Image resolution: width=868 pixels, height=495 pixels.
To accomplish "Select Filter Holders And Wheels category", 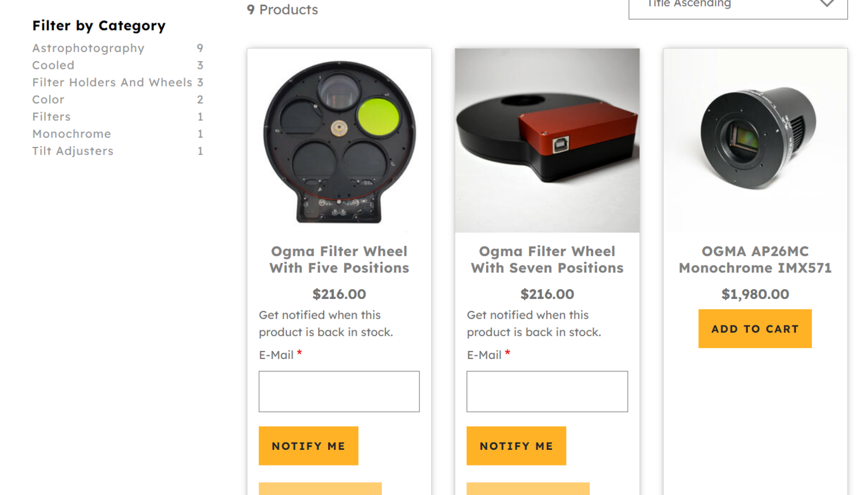I will [112, 82].
